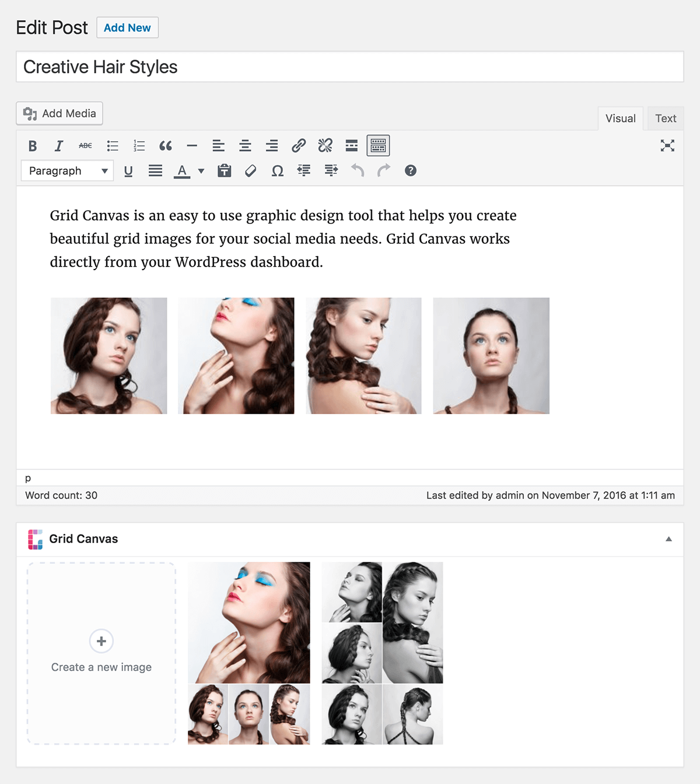Toggle the toolbar kitchen sink
Viewport: 700px width, 784px height.
(x=378, y=146)
